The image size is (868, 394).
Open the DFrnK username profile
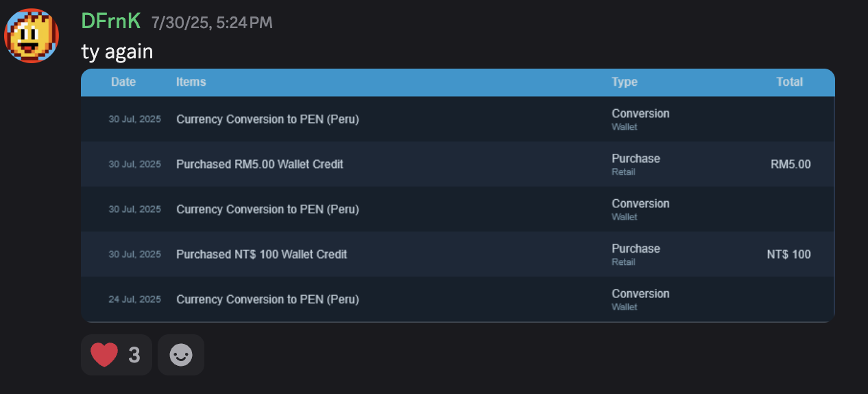[x=110, y=21]
